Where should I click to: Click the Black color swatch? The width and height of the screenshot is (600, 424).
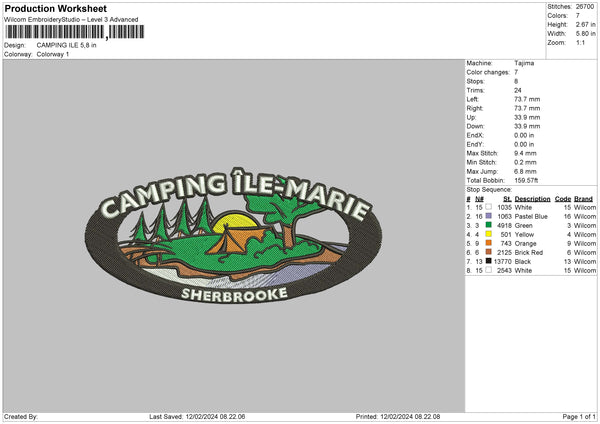[x=489, y=261]
